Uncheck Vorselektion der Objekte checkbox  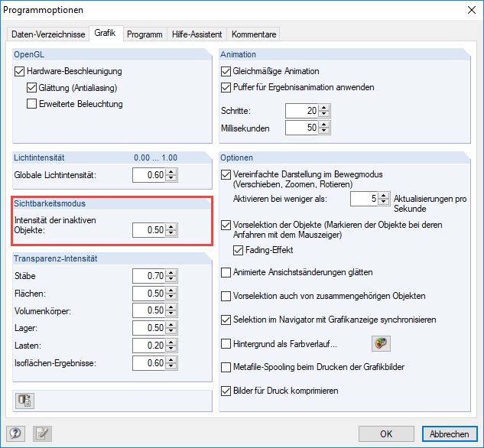pos(226,225)
